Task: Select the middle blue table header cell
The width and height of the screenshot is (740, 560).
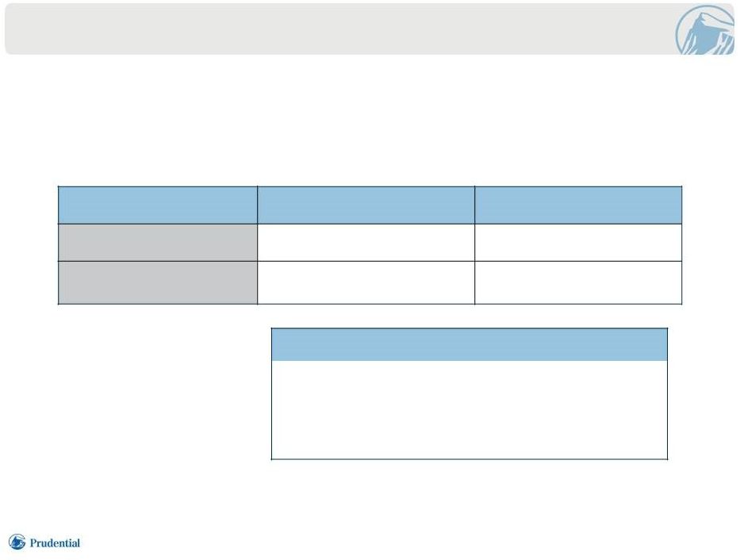Action: [x=366, y=205]
